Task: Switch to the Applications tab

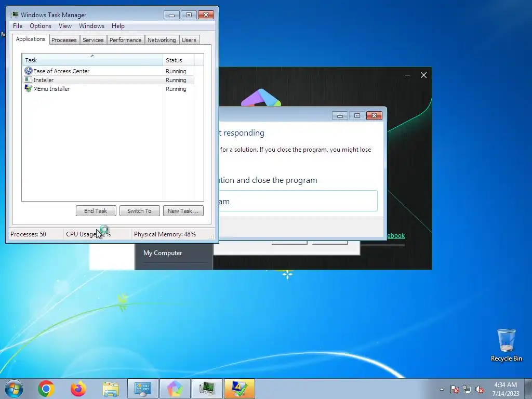Action: (x=31, y=39)
